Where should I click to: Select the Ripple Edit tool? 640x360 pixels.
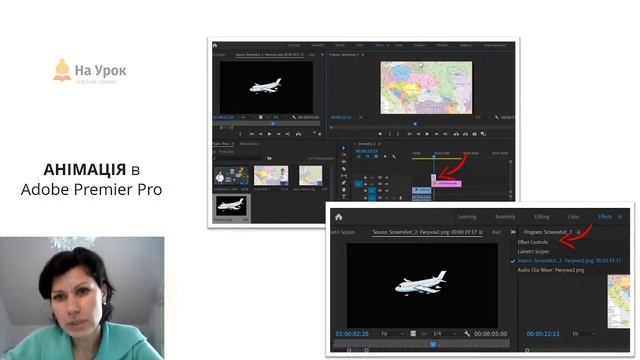[x=344, y=162]
